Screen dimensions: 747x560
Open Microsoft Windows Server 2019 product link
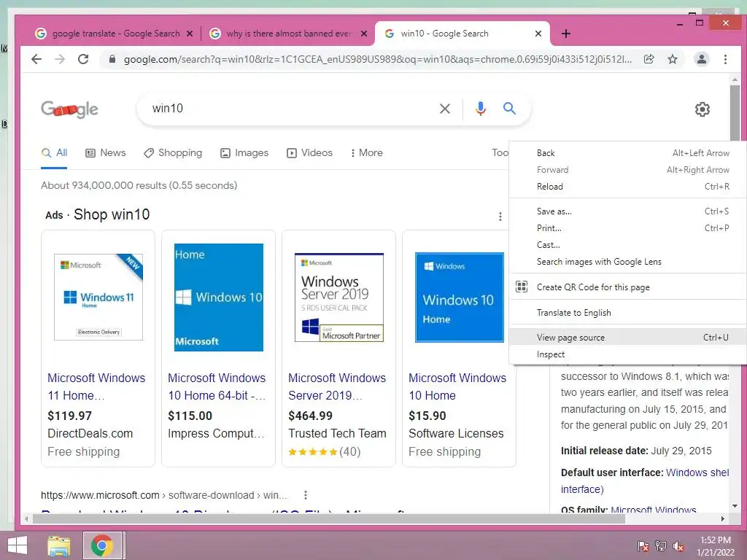(x=337, y=386)
